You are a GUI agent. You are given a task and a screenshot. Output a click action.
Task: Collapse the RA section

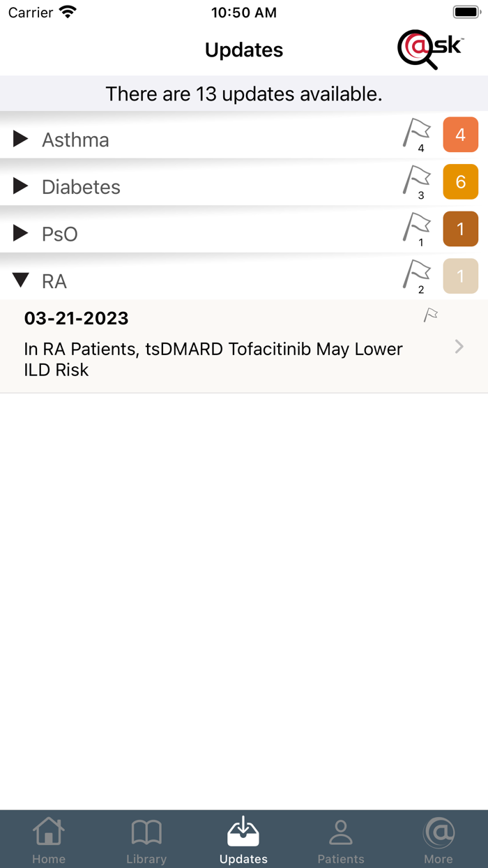tap(21, 280)
